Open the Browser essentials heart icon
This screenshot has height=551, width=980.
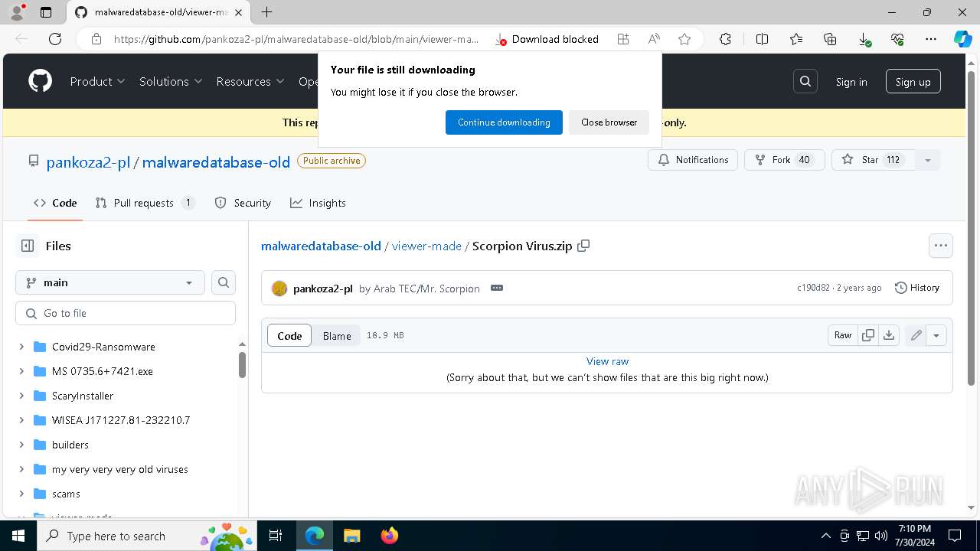897,39
